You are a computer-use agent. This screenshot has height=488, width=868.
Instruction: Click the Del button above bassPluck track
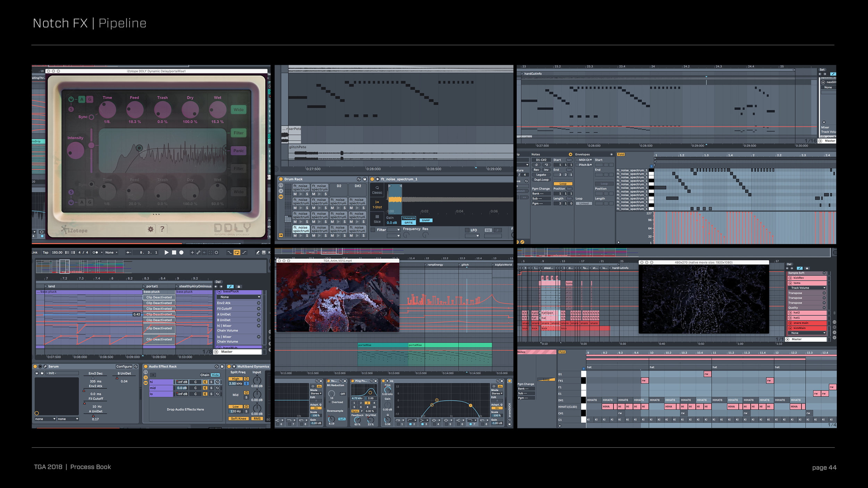click(218, 282)
